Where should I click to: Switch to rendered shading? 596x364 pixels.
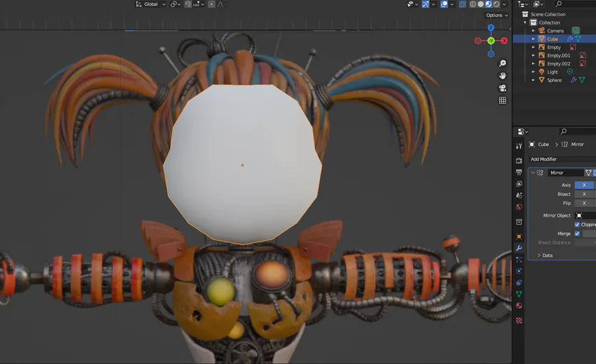(496, 4)
